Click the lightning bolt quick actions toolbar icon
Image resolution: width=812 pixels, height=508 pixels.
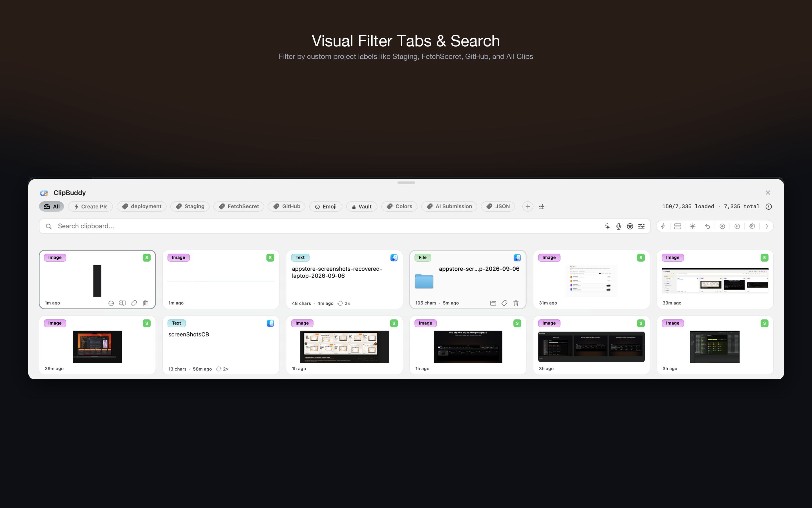tap(663, 226)
